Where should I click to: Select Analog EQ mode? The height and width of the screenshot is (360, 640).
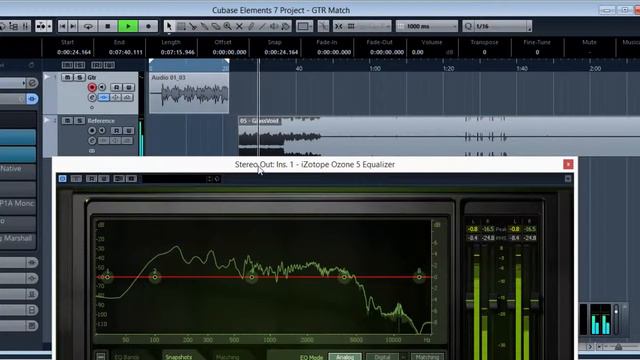[x=345, y=357]
